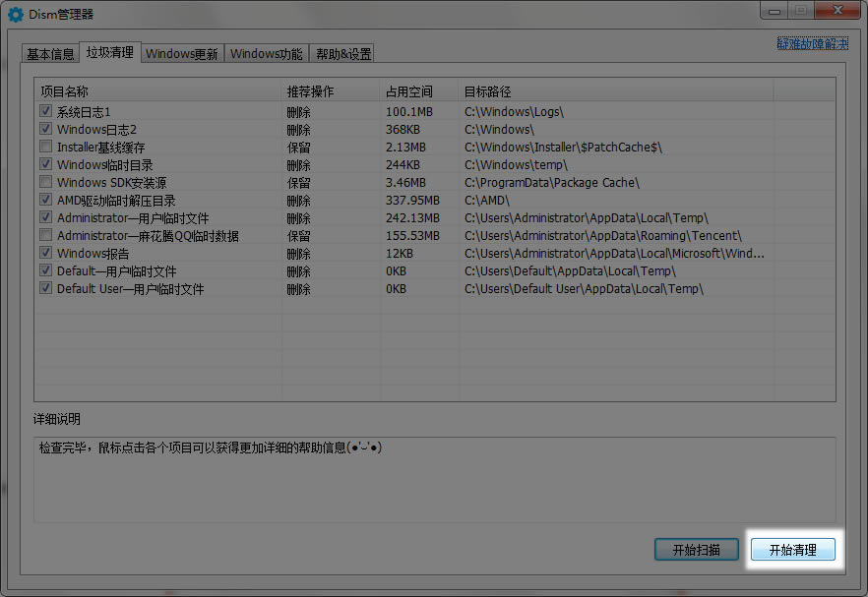Select Default User—用户临时文件 item name
Image resolution: width=868 pixels, height=597 pixels.
pos(131,289)
